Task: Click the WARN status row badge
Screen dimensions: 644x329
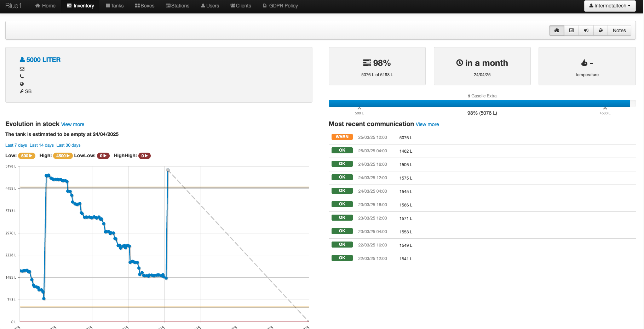Action: click(342, 137)
